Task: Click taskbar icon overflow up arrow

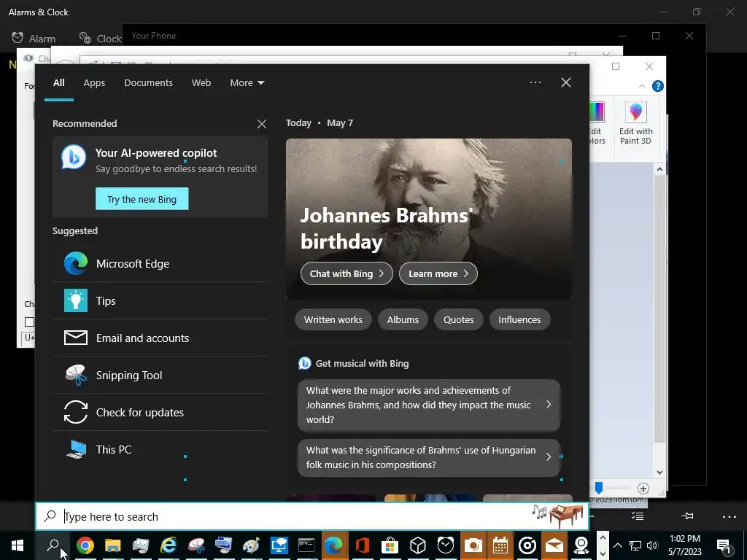Action: click(603, 537)
